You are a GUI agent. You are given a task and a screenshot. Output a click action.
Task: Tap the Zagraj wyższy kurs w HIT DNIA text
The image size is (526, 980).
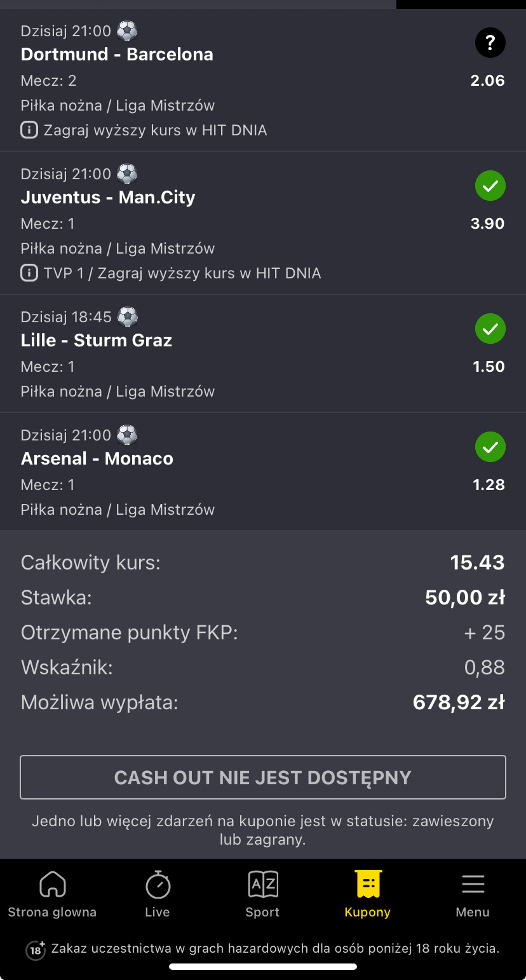click(x=155, y=131)
